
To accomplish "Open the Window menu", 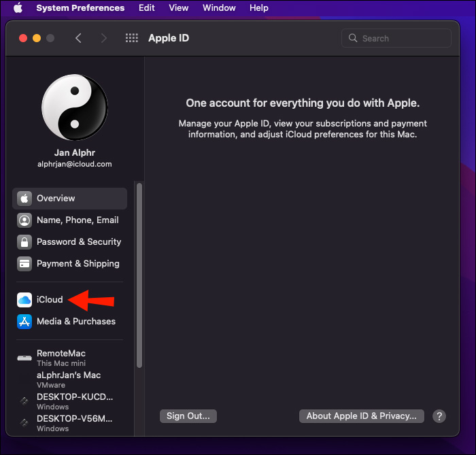I will pos(219,8).
